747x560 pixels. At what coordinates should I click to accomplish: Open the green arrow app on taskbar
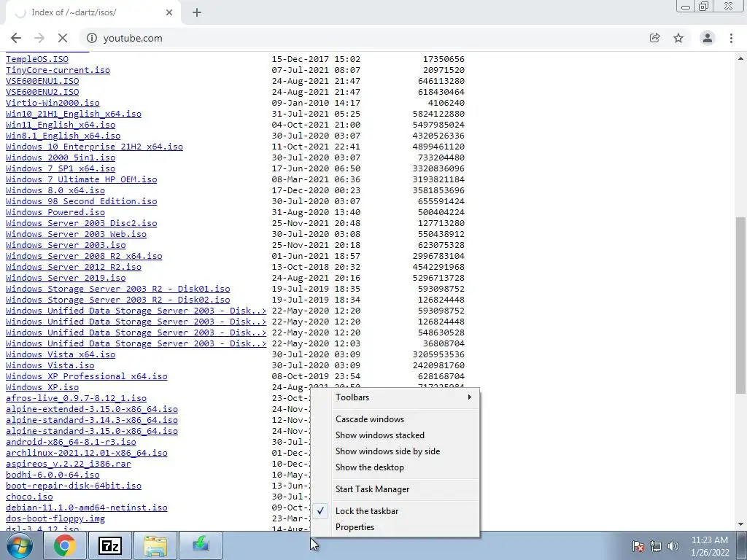(x=201, y=545)
